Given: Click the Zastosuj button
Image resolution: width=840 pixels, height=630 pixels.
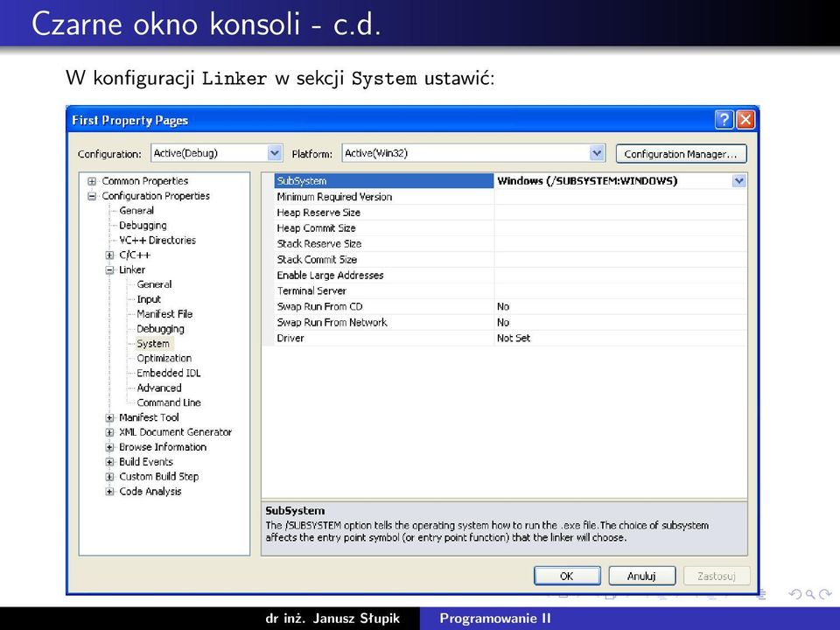Looking at the screenshot, I should [717, 576].
